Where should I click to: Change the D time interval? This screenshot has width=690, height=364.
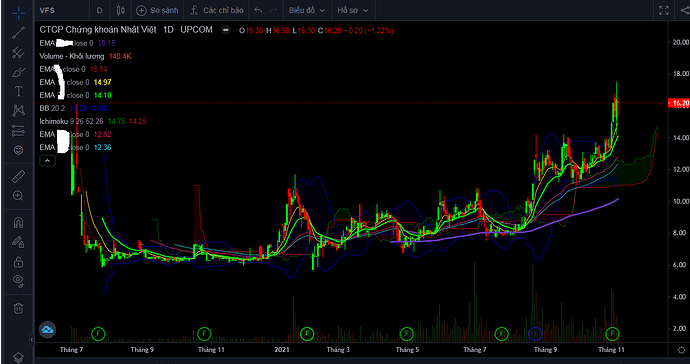[x=99, y=10]
